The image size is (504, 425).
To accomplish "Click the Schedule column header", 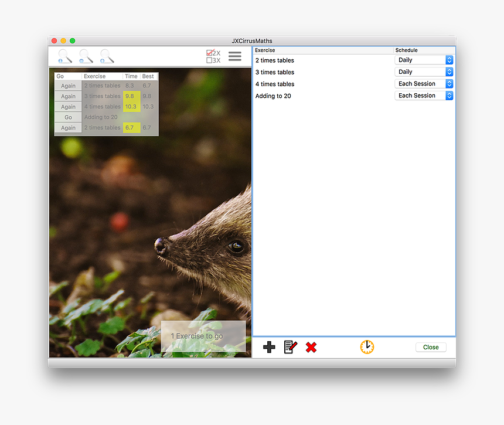I will [424, 50].
